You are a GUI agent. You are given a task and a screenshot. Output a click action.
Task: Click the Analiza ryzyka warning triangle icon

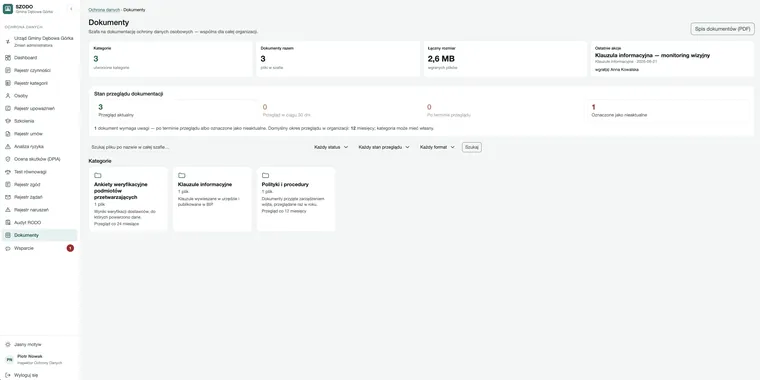[x=8, y=146]
